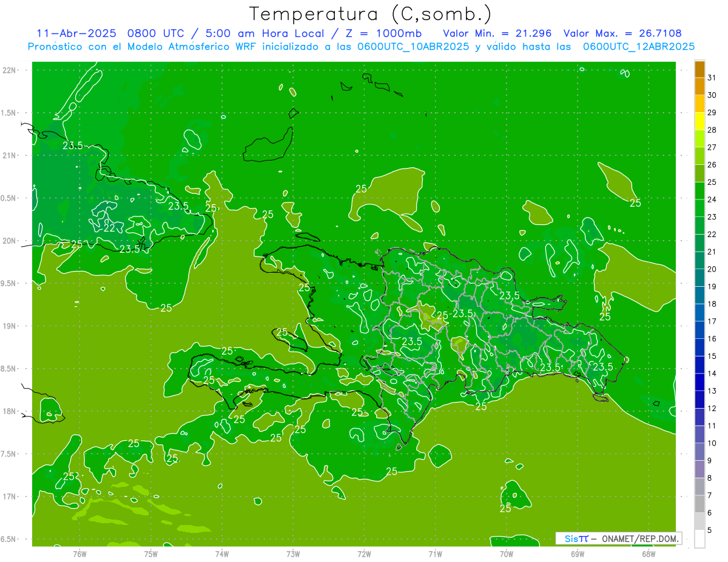Click the '76W' longitude axis label
Viewport: 728px width, 562px height.
[80, 554]
